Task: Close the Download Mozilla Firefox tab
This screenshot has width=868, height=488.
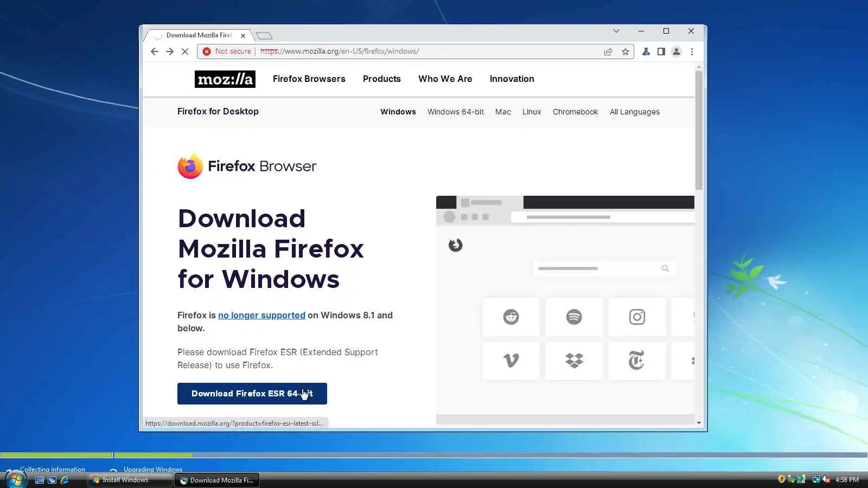Action: 243,36
